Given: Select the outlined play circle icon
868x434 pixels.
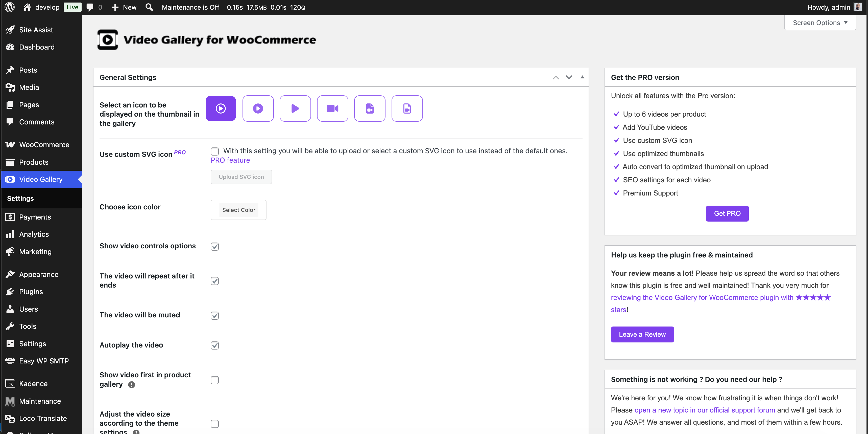Looking at the screenshot, I should (258, 108).
